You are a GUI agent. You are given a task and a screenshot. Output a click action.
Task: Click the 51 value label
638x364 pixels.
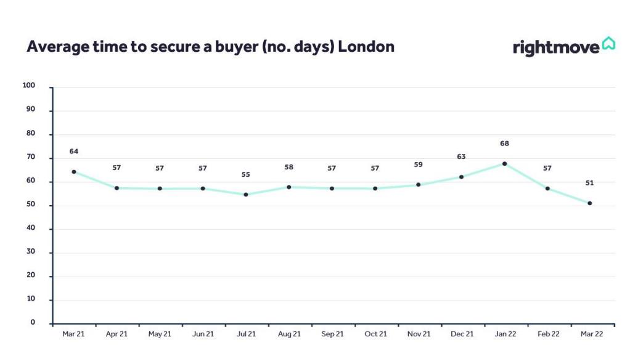click(x=589, y=183)
